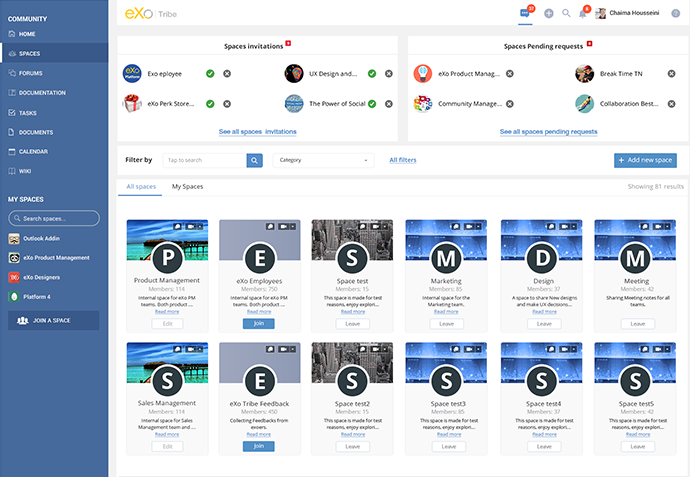Join the eXo Tribe Feedback space
Viewport: 690px width, 477px height.
click(259, 446)
